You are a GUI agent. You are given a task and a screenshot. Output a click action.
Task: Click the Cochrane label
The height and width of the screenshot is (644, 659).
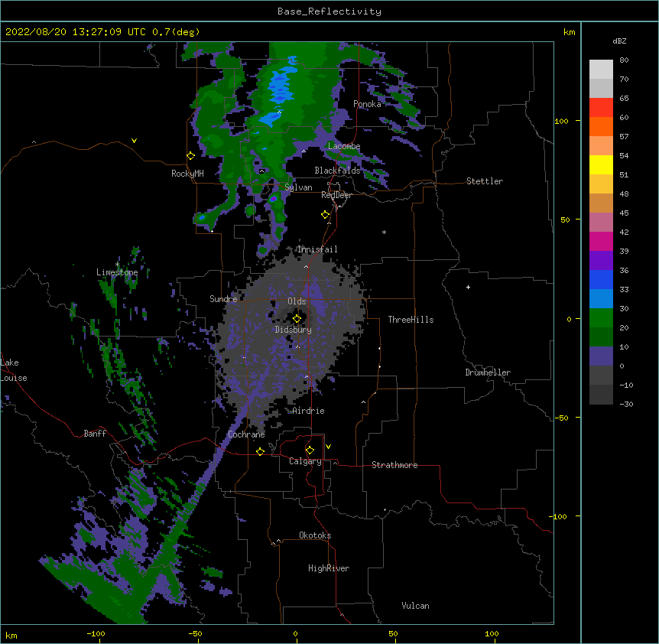point(246,434)
